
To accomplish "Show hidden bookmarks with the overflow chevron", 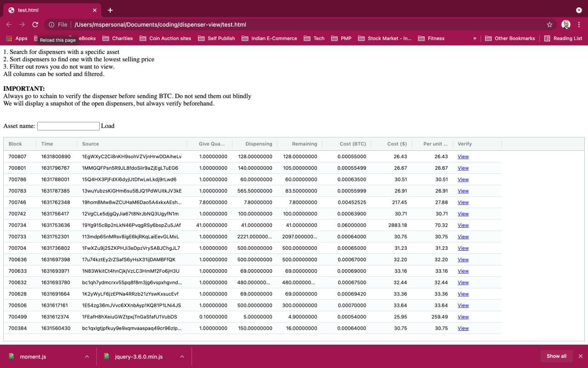I will coord(475,39).
